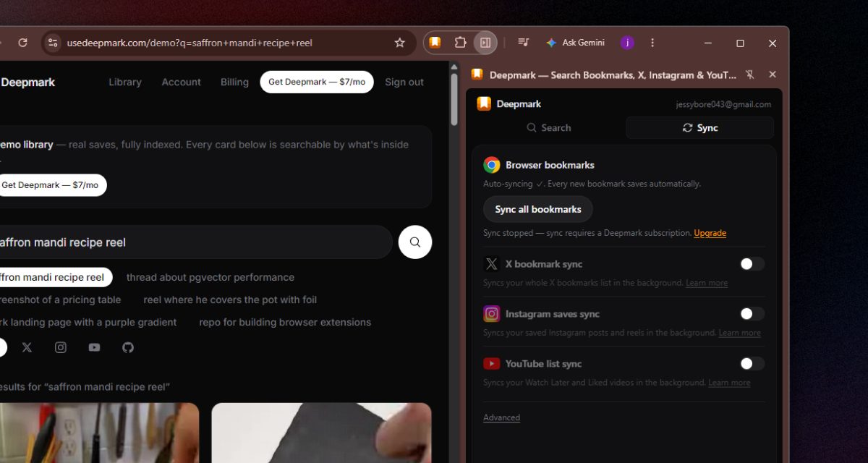Switch to the Search tab
Viewport: 868px width, 463px height.
[x=548, y=127]
